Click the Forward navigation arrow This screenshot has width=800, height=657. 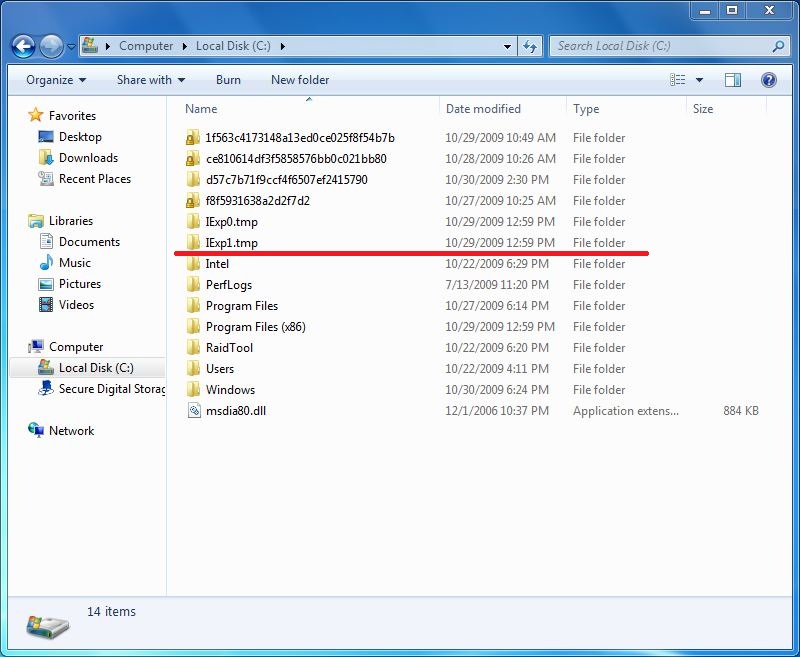click(51, 46)
